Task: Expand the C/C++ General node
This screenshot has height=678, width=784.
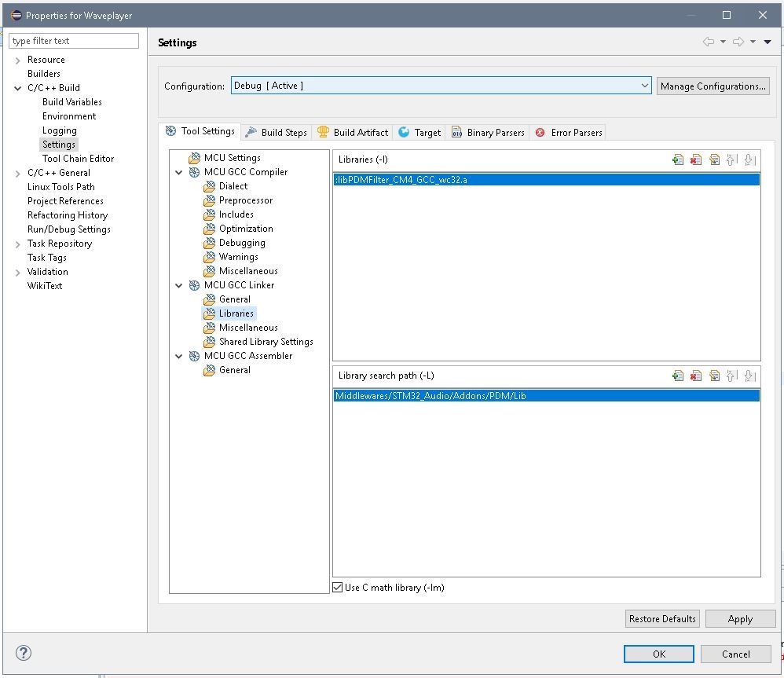Action: point(17,174)
